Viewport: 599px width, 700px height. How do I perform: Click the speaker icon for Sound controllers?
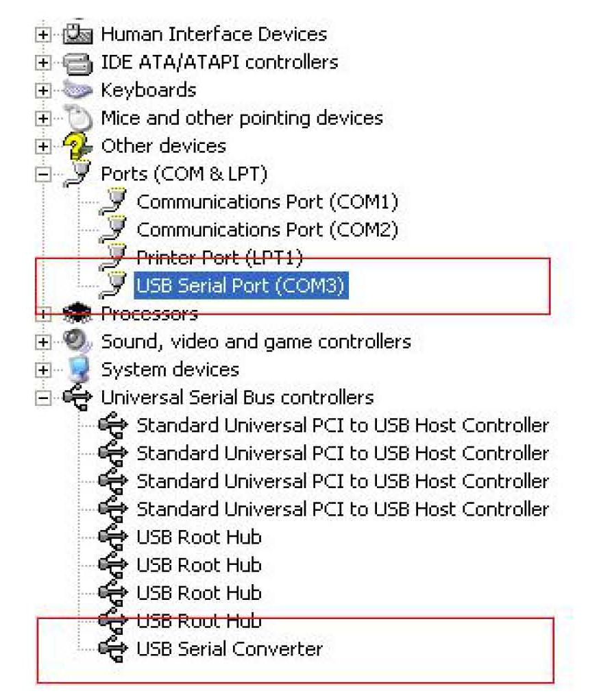tap(77, 341)
